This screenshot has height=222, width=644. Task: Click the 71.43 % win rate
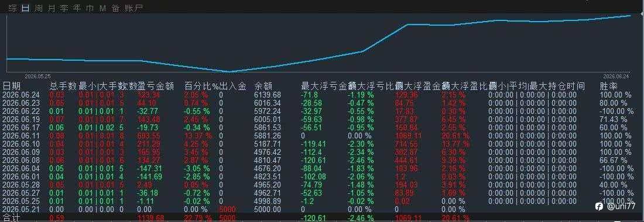(614, 119)
